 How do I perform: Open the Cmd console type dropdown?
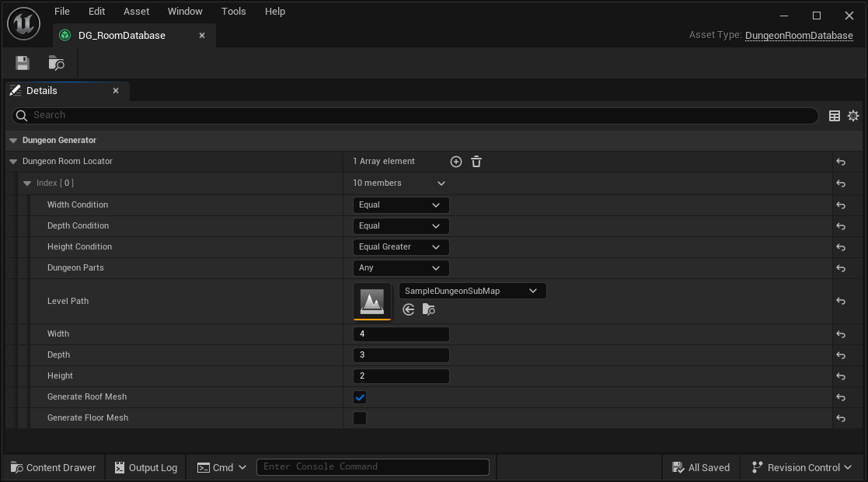(x=221, y=467)
